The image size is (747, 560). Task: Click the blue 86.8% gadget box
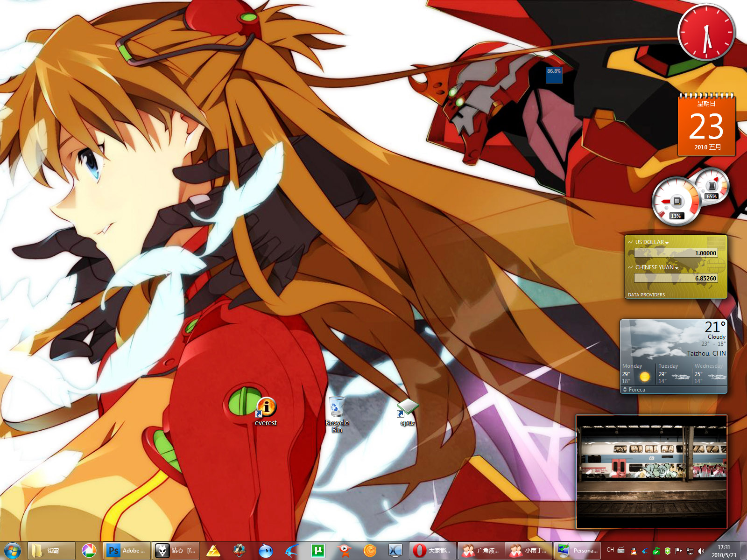(554, 75)
